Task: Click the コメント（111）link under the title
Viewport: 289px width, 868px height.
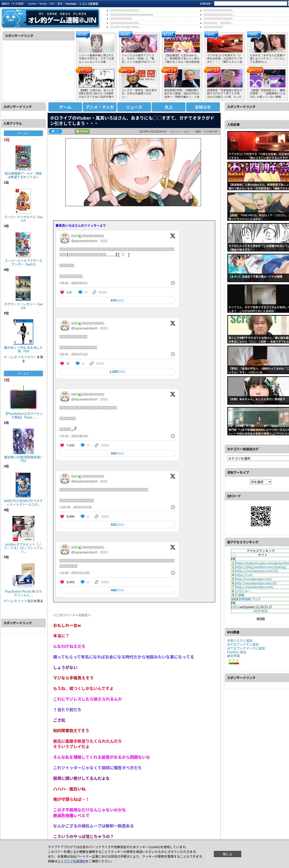Action: point(181,131)
